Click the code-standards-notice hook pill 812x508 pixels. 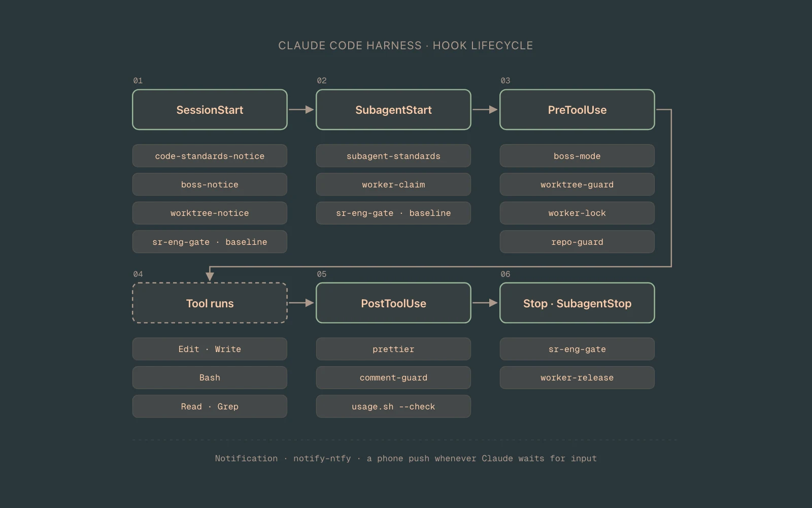(x=210, y=156)
